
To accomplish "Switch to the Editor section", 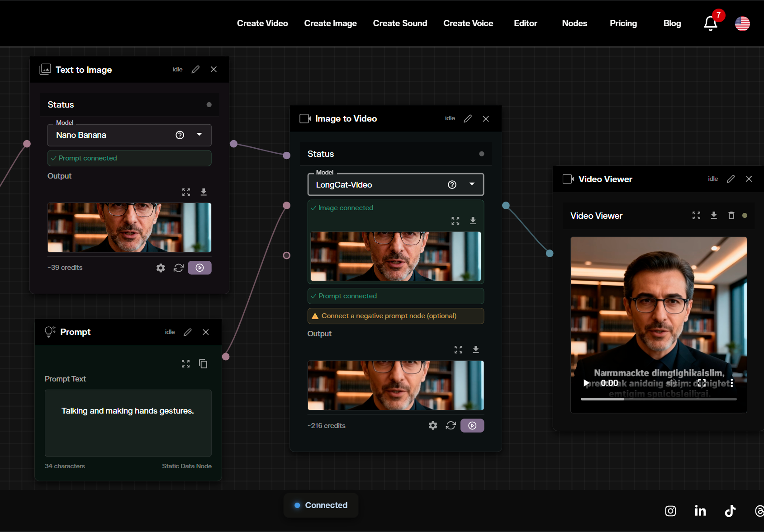I will (525, 23).
